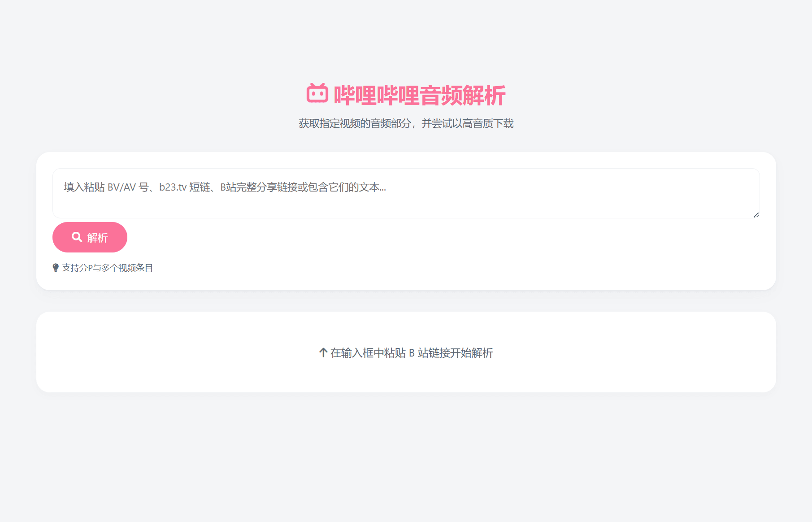Click the b23.tv 短链 placeholder text

pos(184,187)
